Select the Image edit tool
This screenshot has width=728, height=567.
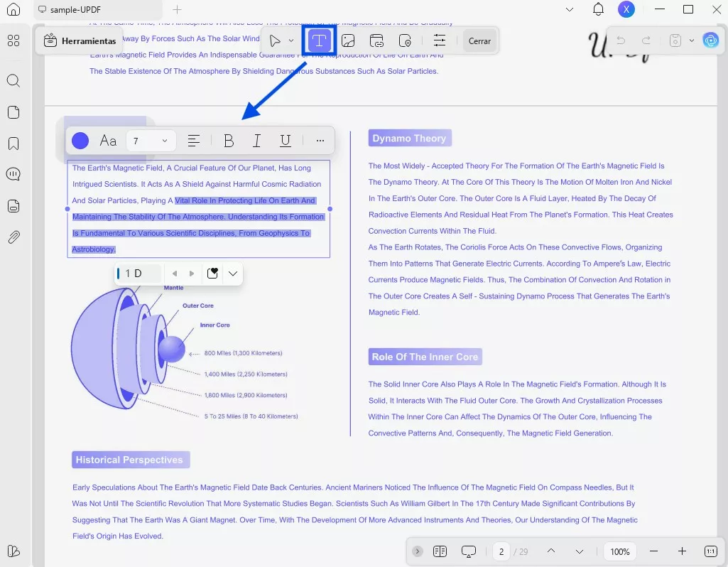click(348, 41)
